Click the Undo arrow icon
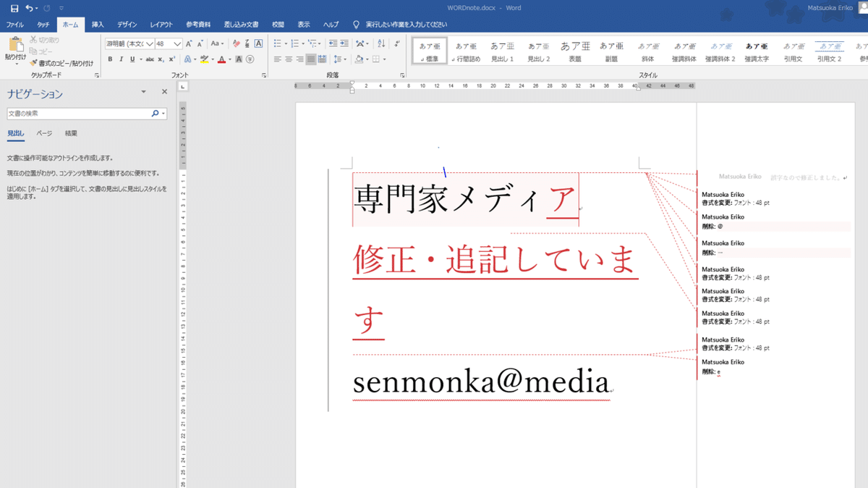Viewport: 868px width, 488px height. [30, 8]
